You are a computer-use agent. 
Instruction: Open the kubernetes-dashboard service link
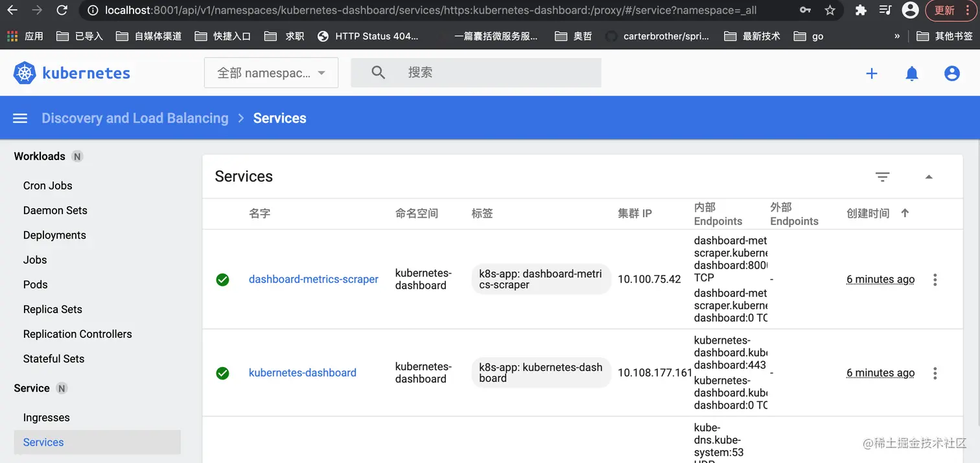click(x=303, y=373)
